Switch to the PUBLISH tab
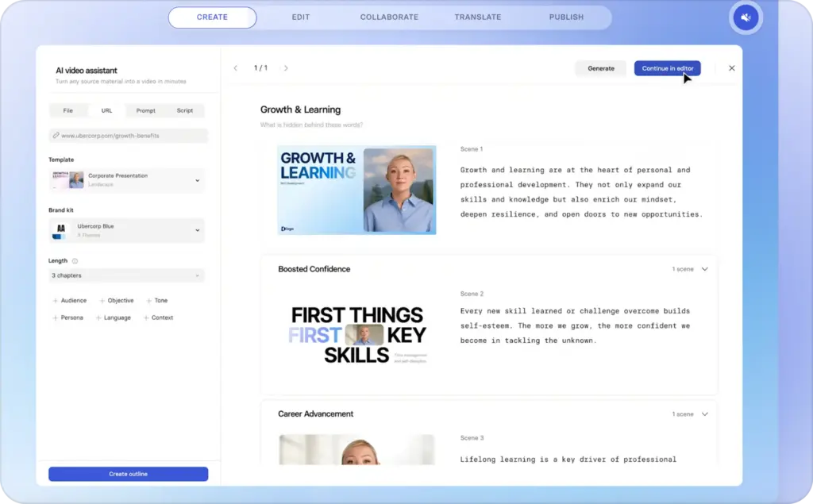Screen dimensions: 813x504 (566, 17)
